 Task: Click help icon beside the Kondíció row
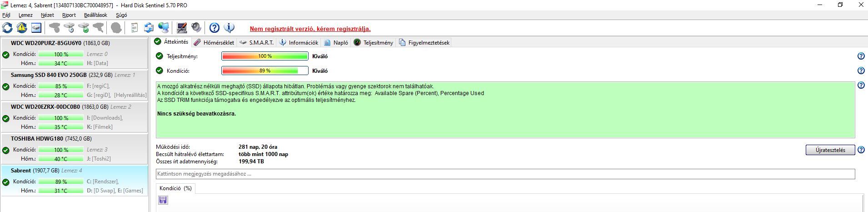tap(861, 71)
